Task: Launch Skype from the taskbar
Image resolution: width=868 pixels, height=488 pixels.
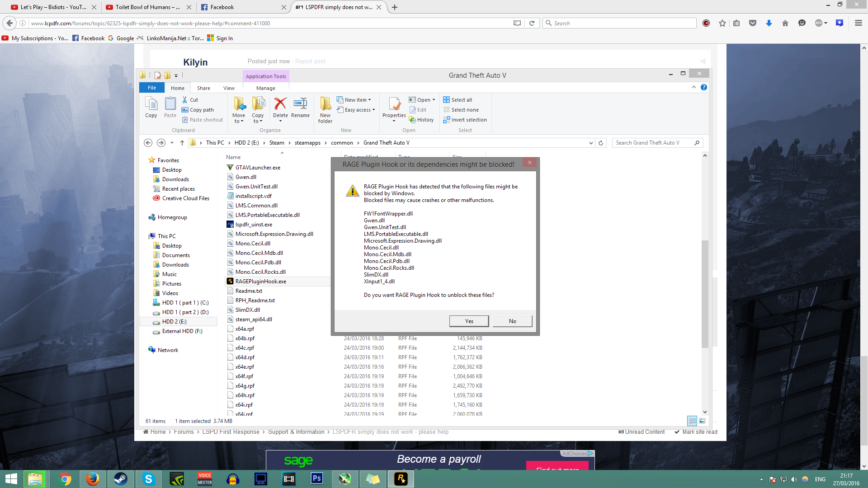Action: 148,479
